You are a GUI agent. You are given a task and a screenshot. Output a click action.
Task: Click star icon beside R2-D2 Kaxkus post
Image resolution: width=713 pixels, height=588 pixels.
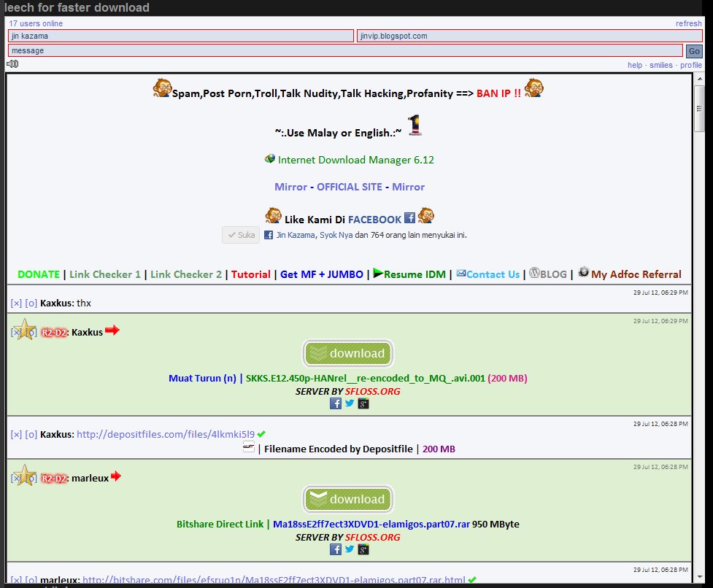tap(25, 330)
